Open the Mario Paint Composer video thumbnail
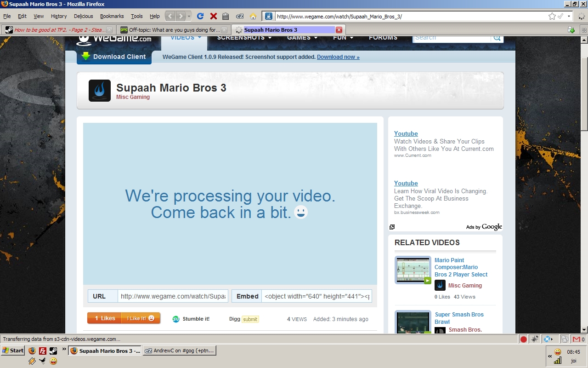 pos(413,270)
